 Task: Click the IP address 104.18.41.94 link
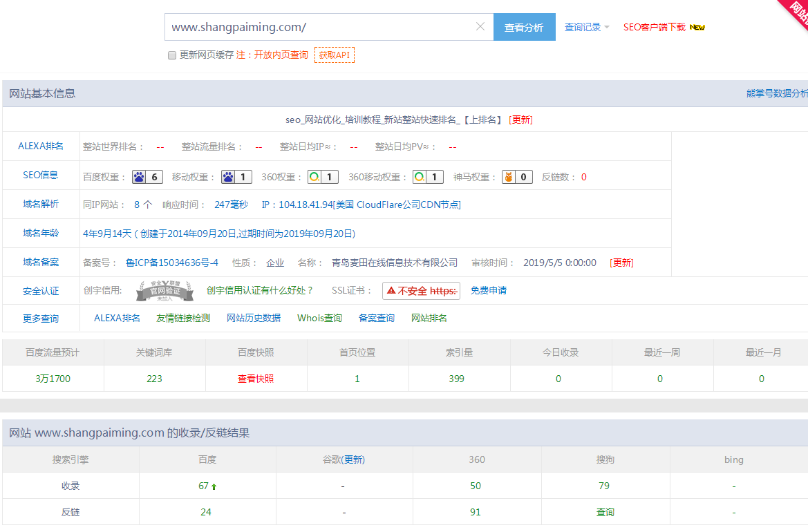coord(361,205)
